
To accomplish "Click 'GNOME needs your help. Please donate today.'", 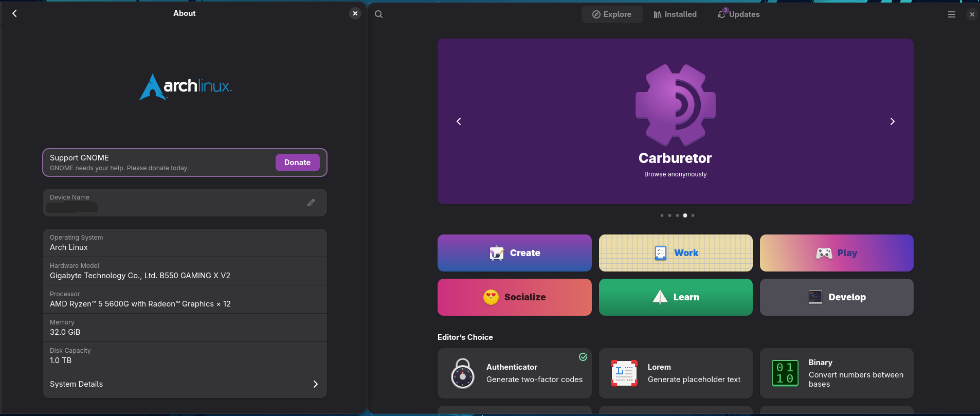I will [x=119, y=168].
